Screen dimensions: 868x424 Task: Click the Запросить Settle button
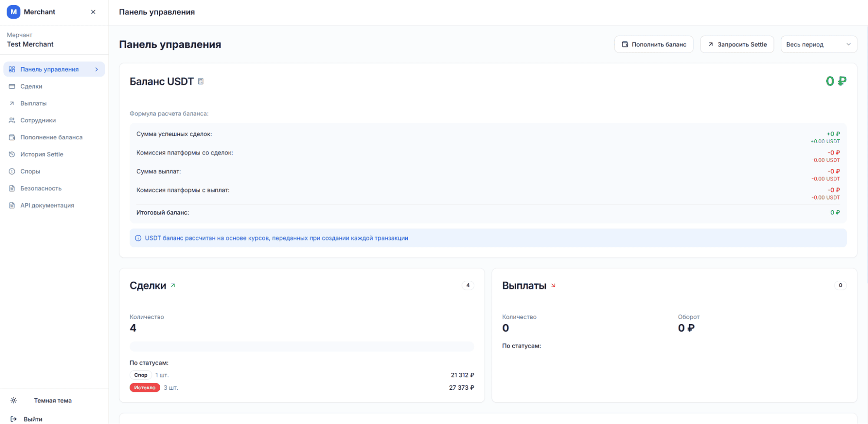pyautogui.click(x=736, y=44)
